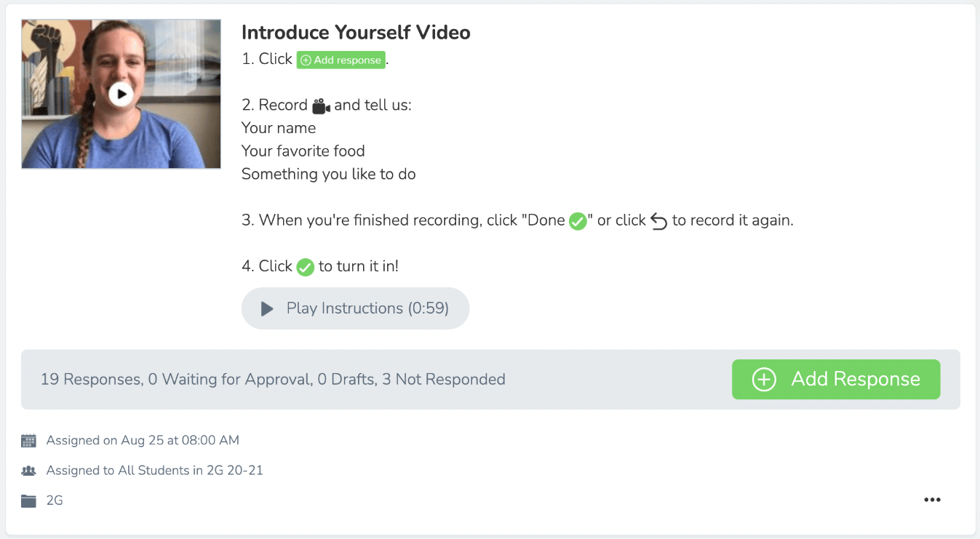The image size is (980, 539).
Task: Open the three-dot more options menu
Action: click(932, 500)
